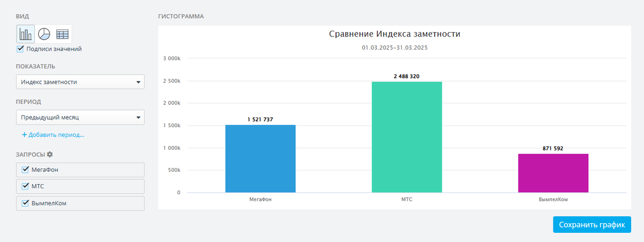Uncheck the МегаФон query checkbox
Screen dimensions: 644x242
coord(25,170)
